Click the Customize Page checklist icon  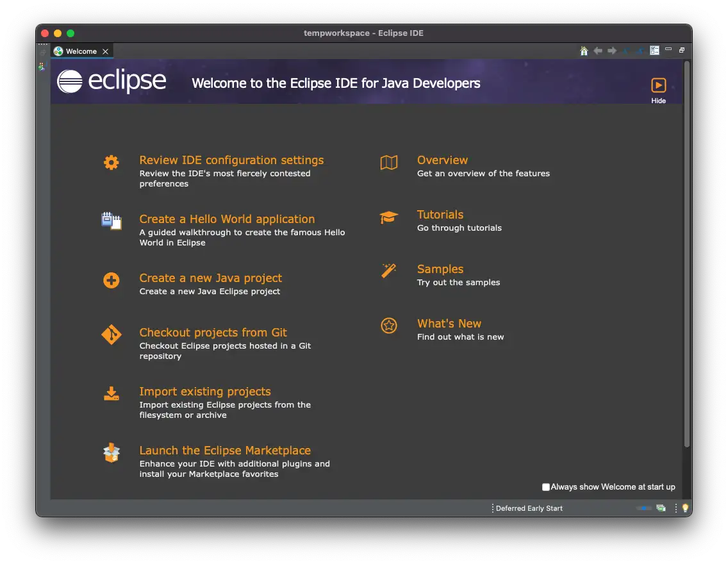coord(655,50)
